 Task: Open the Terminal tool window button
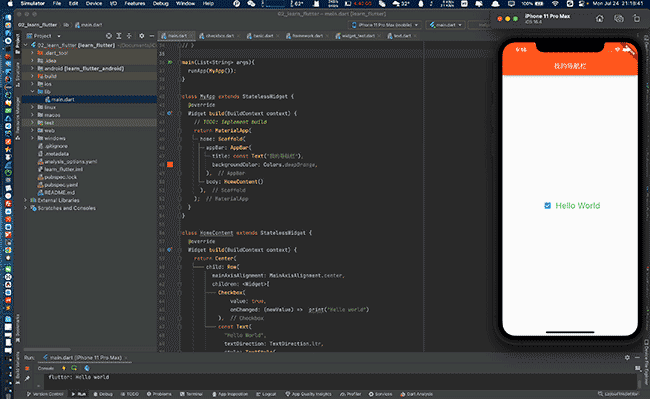coord(191,394)
